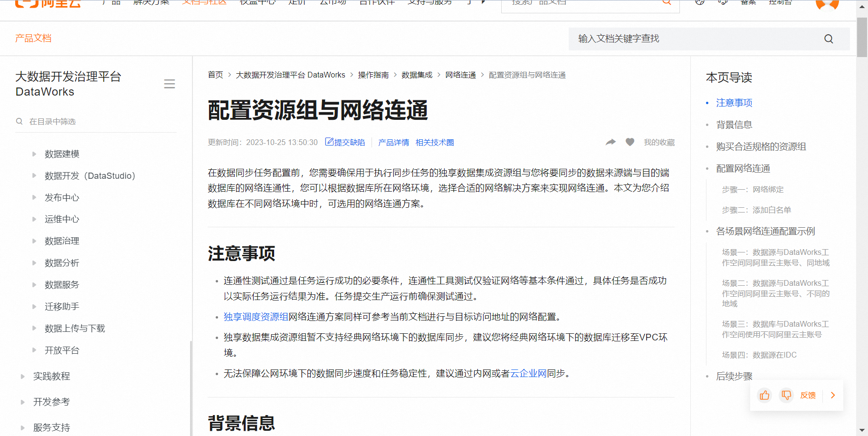This screenshot has width=868, height=436.
Task: Jump to 配置网络连通 in page guide
Action: click(743, 168)
